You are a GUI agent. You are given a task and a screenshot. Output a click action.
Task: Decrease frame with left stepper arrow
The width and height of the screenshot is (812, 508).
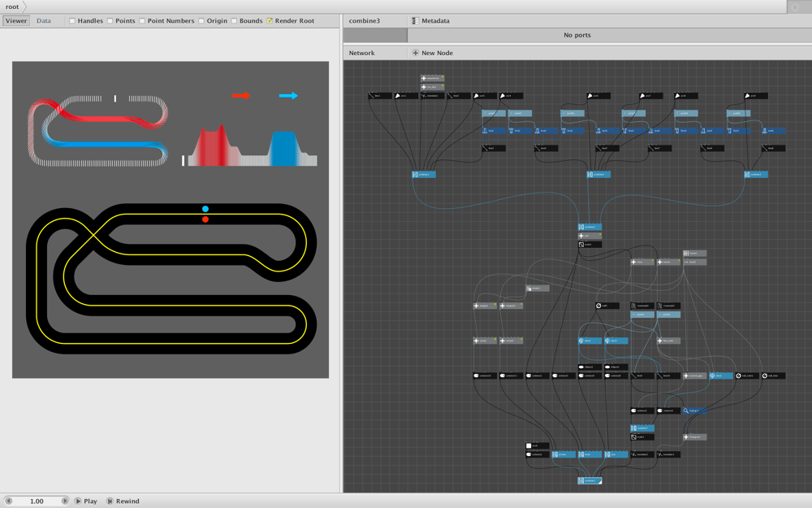point(8,501)
